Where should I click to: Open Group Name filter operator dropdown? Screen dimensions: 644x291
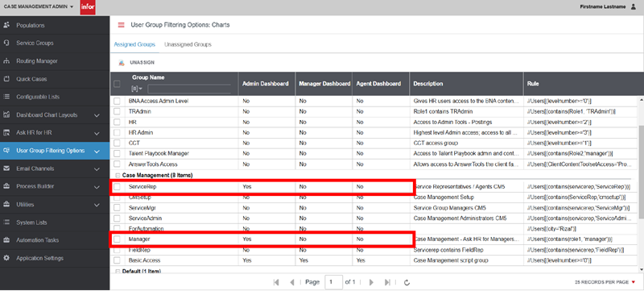(137, 89)
